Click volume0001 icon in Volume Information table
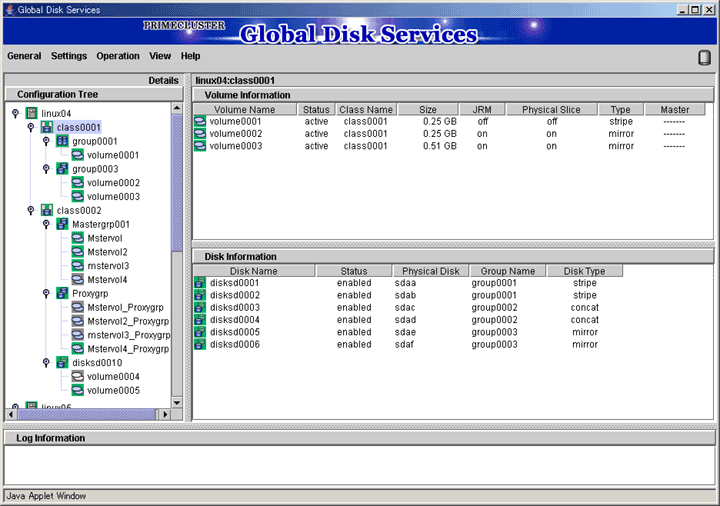This screenshot has width=720, height=506. tap(200, 121)
